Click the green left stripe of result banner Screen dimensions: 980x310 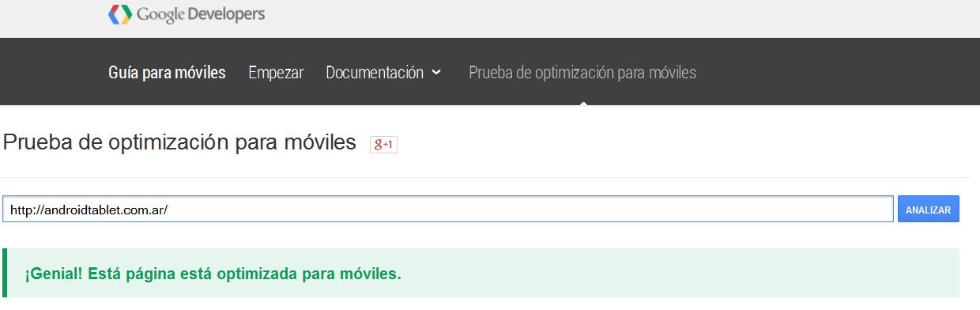tap(4, 273)
